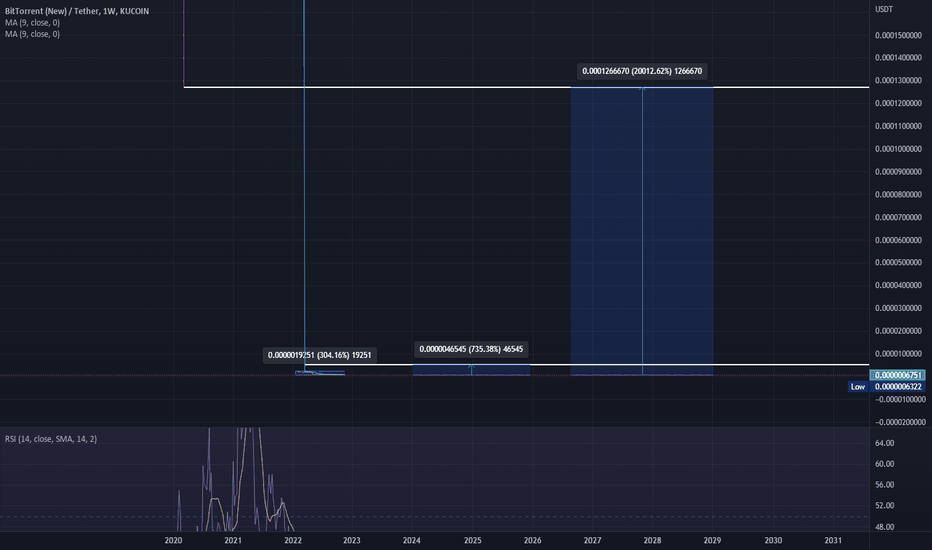
Task: Click RSI axis value 64.00
Action: tap(884, 443)
